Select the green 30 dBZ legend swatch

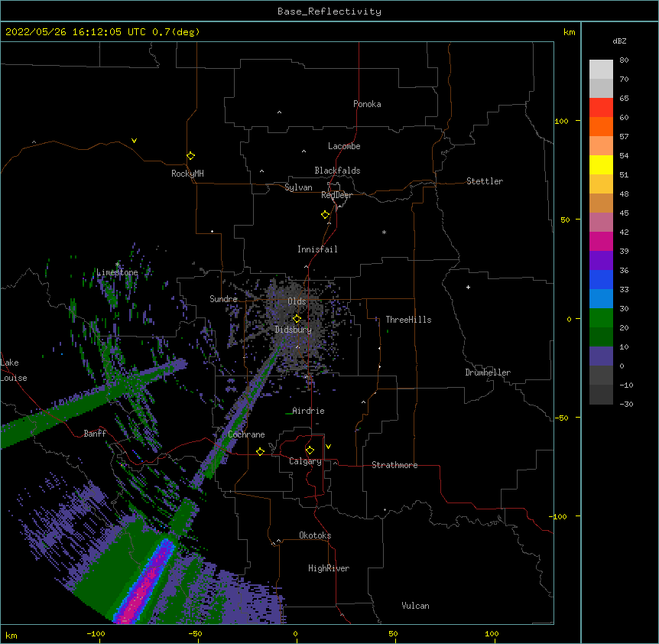[601, 318]
